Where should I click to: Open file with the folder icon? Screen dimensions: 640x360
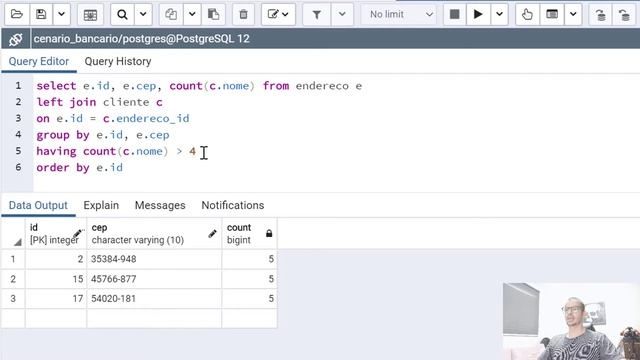pos(17,15)
